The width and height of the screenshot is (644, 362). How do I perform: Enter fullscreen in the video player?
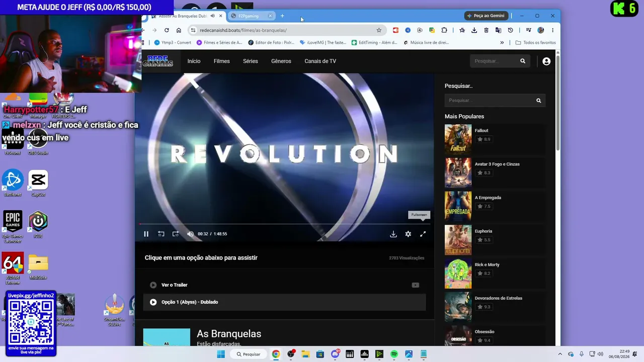pos(423,234)
